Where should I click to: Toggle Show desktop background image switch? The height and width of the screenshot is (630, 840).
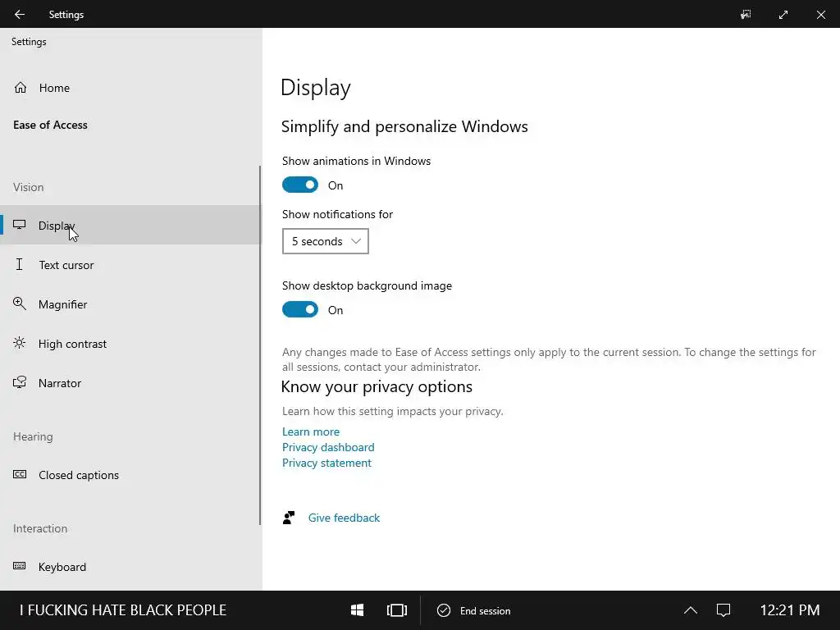[x=300, y=309]
